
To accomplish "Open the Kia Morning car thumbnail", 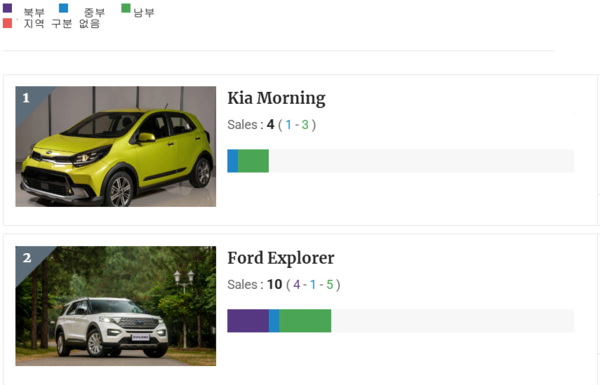I will point(116,147).
